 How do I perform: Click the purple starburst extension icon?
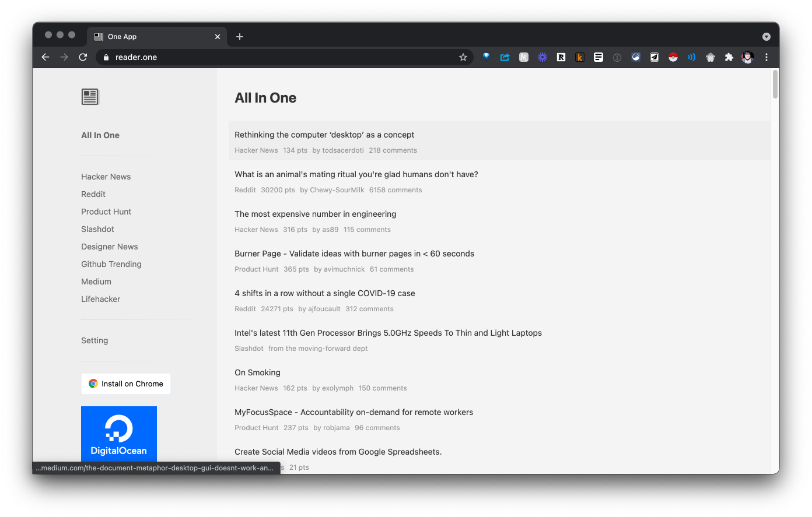pyautogui.click(x=542, y=57)
